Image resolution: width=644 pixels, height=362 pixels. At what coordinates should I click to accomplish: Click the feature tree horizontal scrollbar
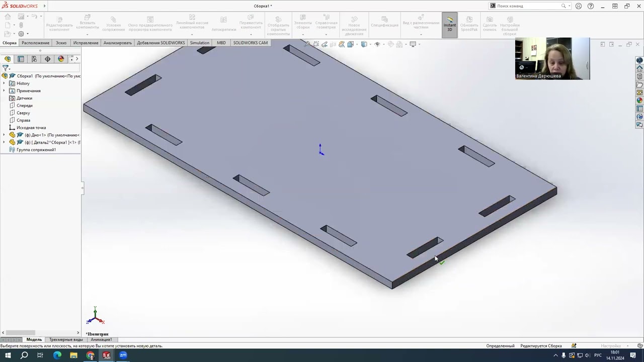(21, 332)
